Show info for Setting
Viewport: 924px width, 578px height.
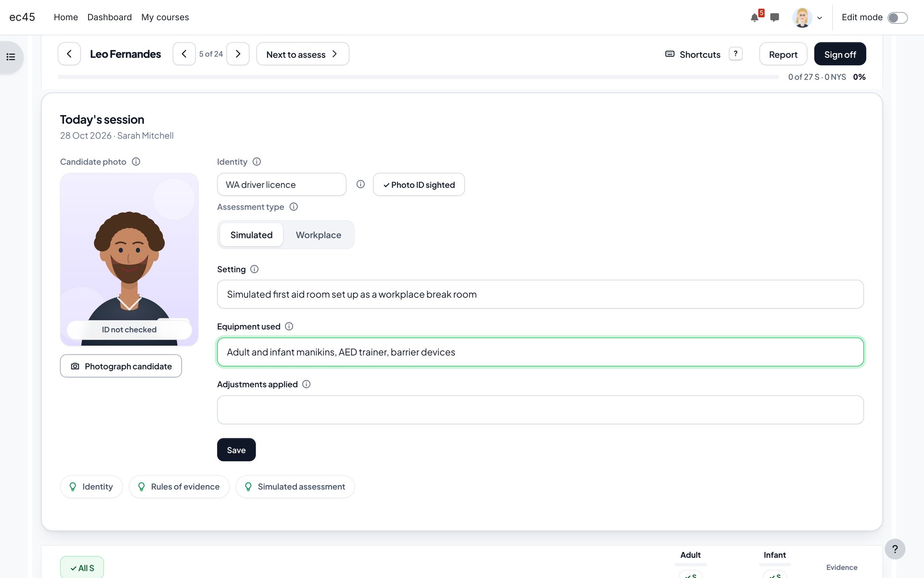(x=255, y=269)
